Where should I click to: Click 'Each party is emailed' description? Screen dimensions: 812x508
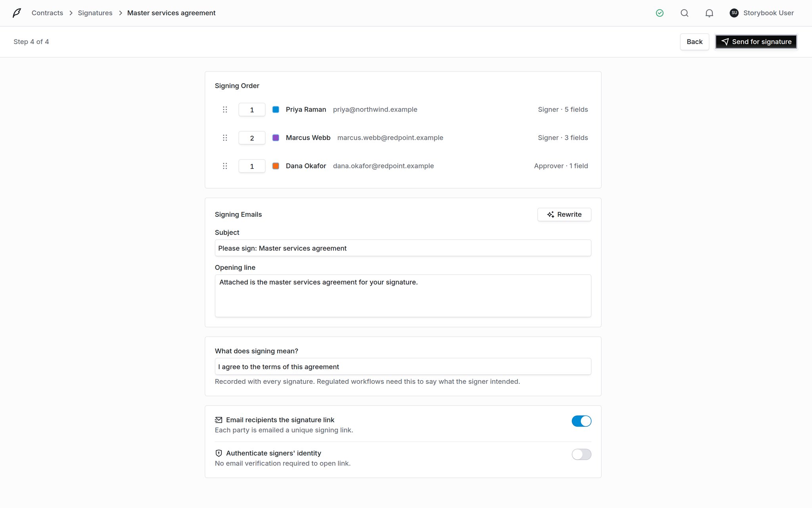click(284, 430)
